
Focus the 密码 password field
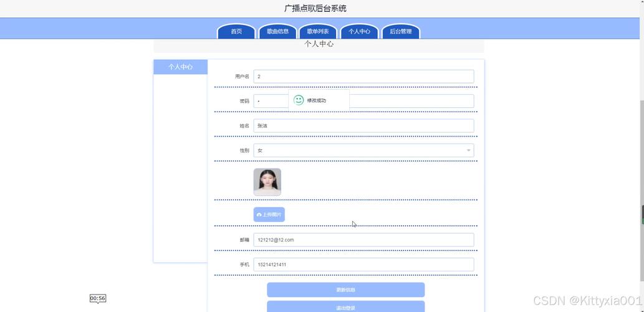coord(270,101)
